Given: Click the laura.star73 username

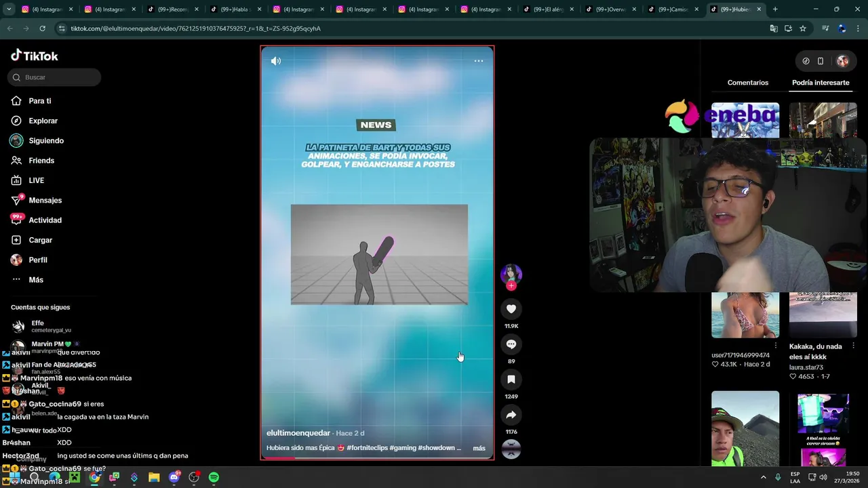Looking at the screenshot, I should (x=806, y=367).
